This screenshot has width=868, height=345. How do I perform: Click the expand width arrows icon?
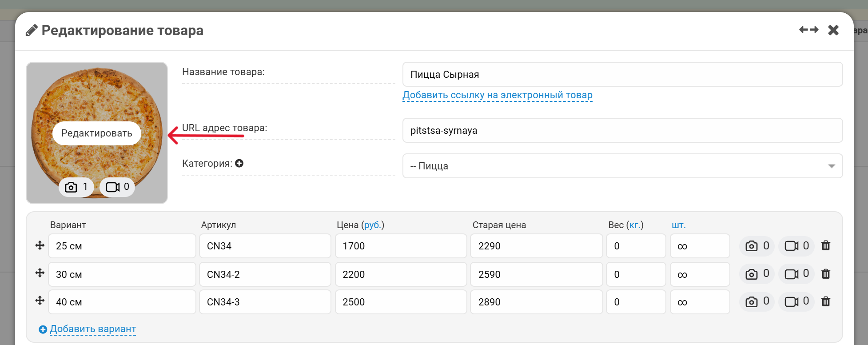click(808, 30)
